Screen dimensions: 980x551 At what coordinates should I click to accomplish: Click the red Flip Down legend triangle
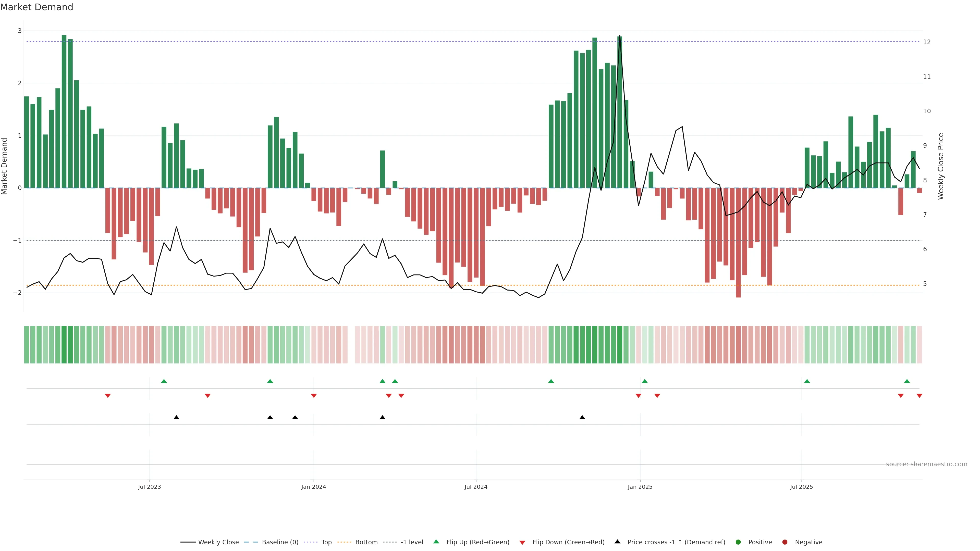coord(522,542)
